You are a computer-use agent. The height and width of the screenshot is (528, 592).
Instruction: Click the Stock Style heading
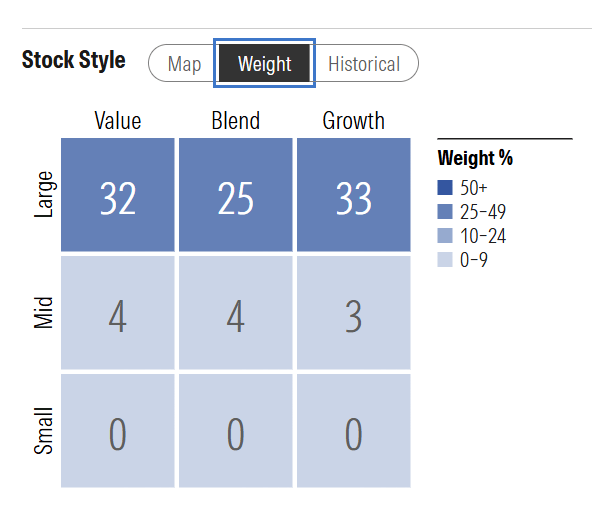pyautogui.click(x=74, y=60)
